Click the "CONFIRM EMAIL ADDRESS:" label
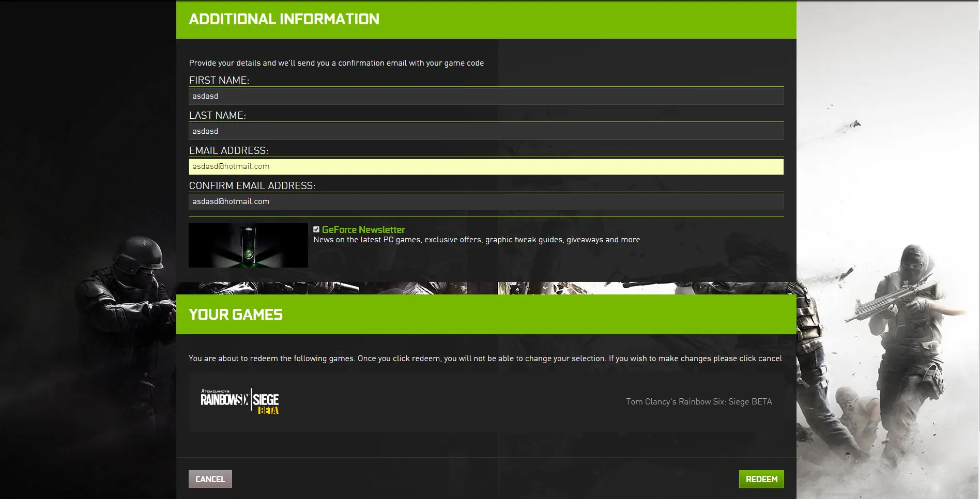The width and height of the screenshot is (980, 499). (x=252, y=186)
